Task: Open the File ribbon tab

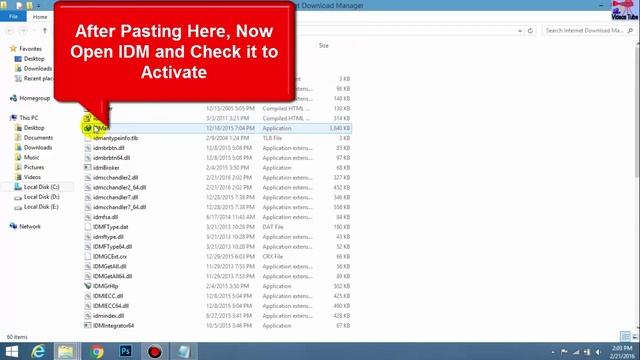Action: [13, 17]
